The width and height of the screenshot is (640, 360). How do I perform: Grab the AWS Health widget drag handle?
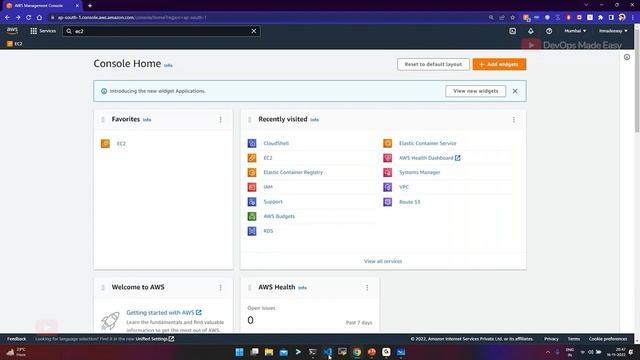250,288
